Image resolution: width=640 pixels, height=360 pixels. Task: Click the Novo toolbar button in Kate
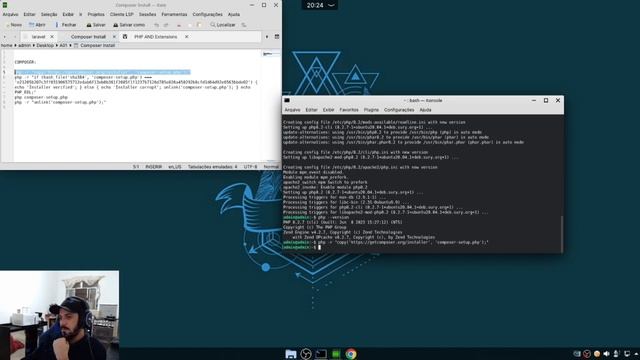coord(14,25)
